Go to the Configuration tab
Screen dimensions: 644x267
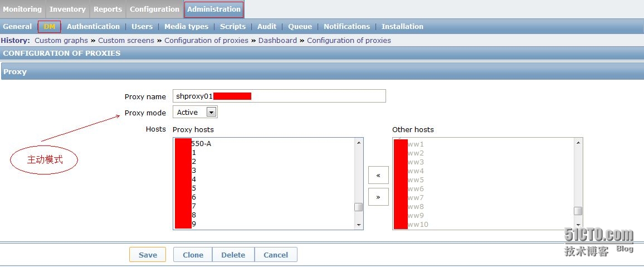tap(154, 9)
